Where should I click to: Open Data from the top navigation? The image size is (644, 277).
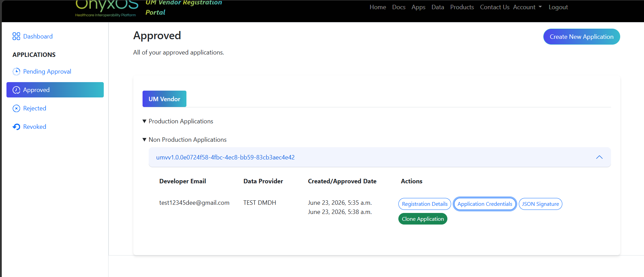click(438, 7)
